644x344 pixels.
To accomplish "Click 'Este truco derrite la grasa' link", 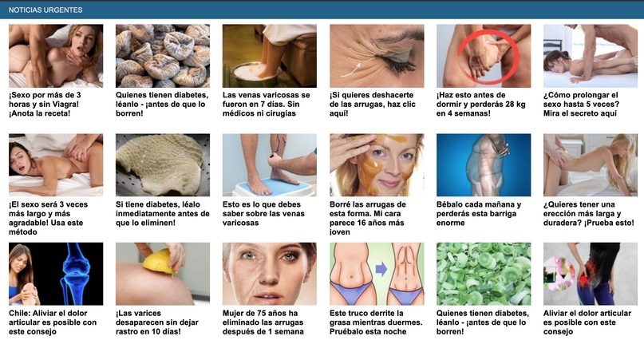I will [x=376, y=322].
